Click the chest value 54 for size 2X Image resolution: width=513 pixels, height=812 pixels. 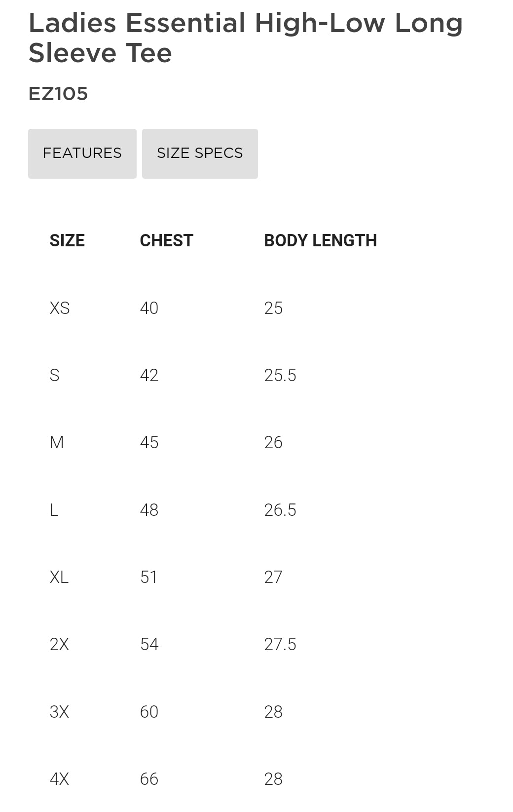(148, 644)
